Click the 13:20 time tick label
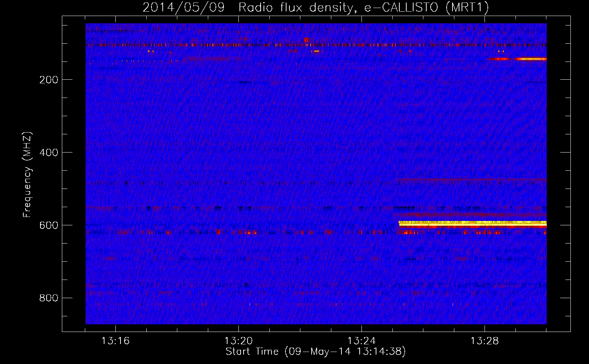 [x=238, y=341]
